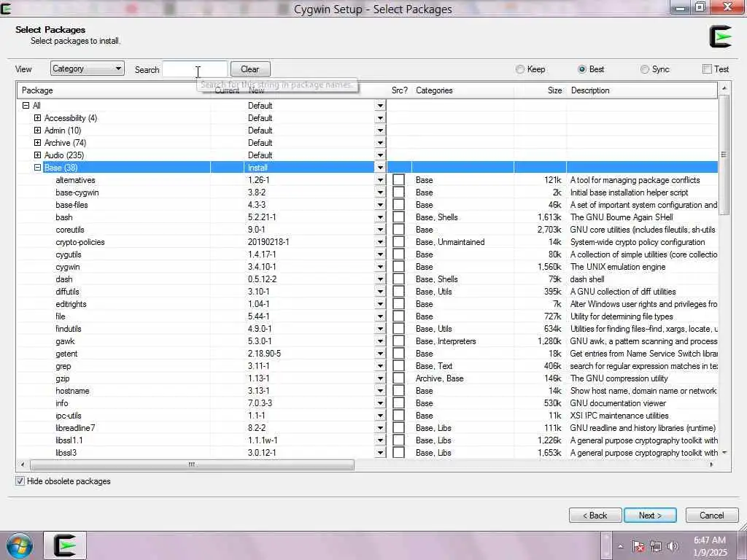Image resolution: width=747 pixels, height=560 pixels.
Task: Open version dropdown for gawk 5.3.0-1
Action: (380, 341)
